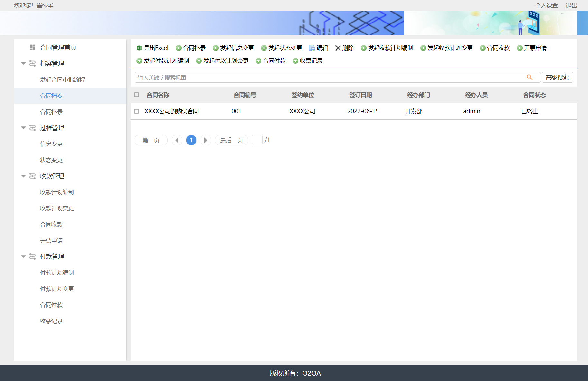Collapse the 收款管理 tree section
This screenshot has height=381, width=588.
click(23, 176)
